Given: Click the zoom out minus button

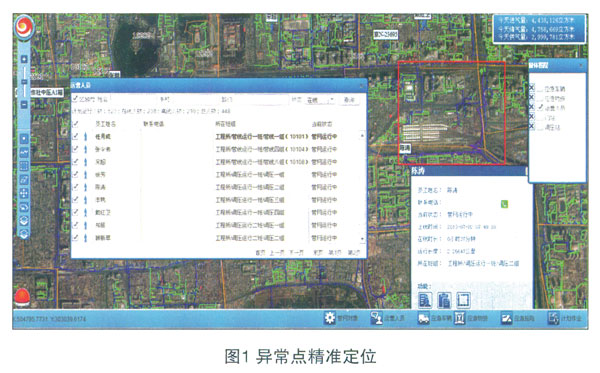Looking at the screenshot, I should pyautogui.click(x=24, y=104).
